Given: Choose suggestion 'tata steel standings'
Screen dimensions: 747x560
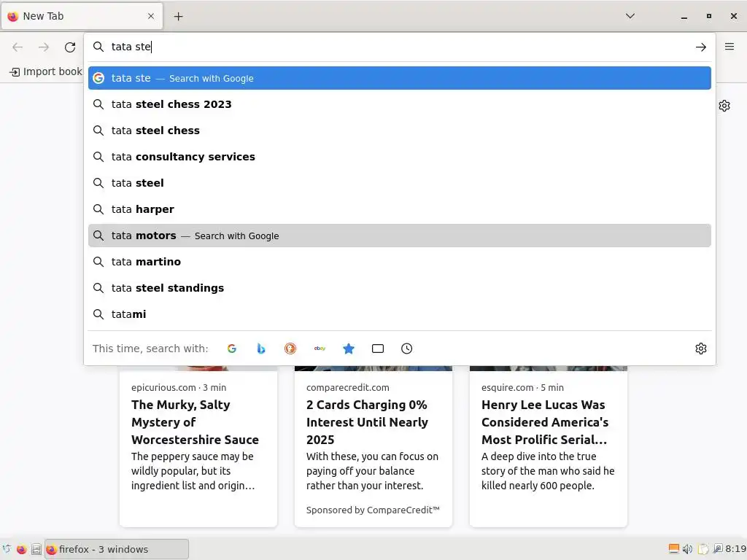Looking at the screenshot, I should 399,288.
